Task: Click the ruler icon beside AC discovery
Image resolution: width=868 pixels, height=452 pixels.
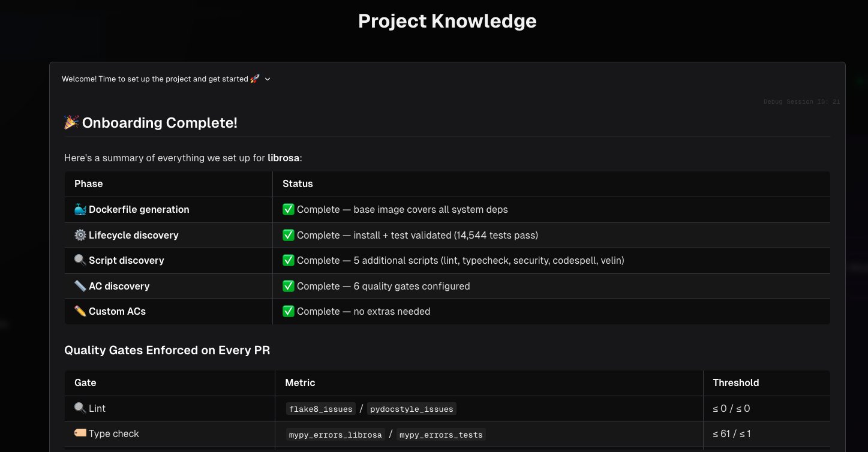Action: pyautogui.click(x=80, y=287)
